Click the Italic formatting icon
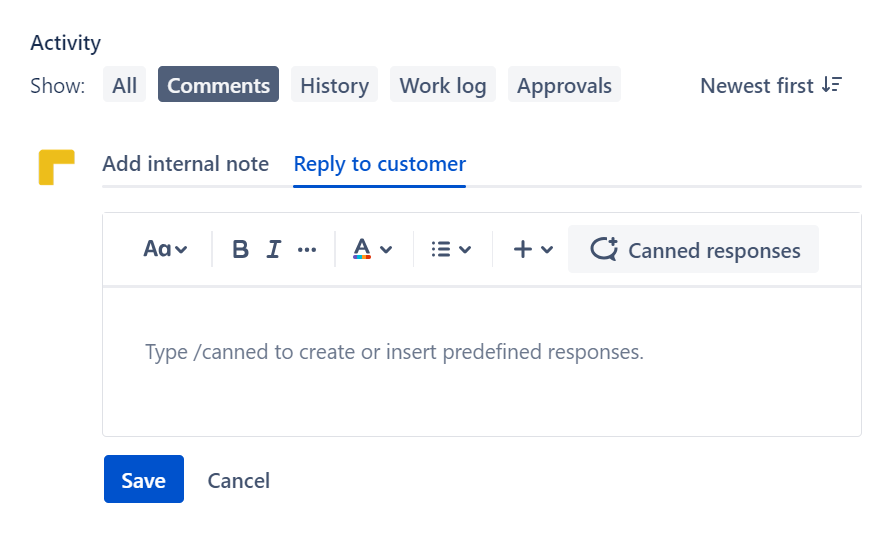The image size is (885, 540). [274, 250]
